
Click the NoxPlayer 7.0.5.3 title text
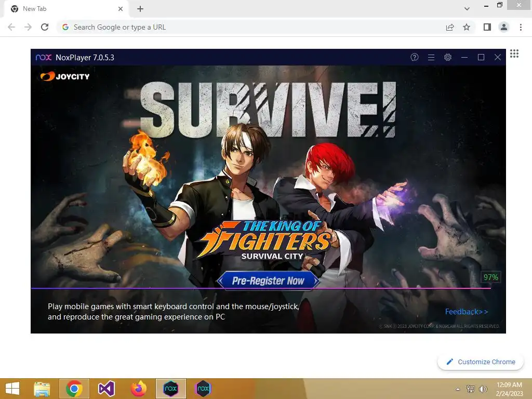pyautogui.click(x=85, y=57)
